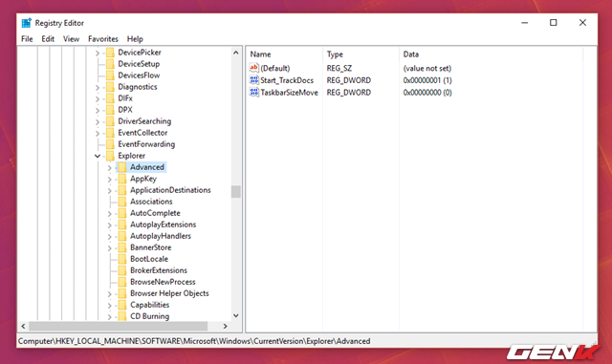Viewport: 612px width, 364px height.
Task: Open the View menu
Action: point(71,39)
